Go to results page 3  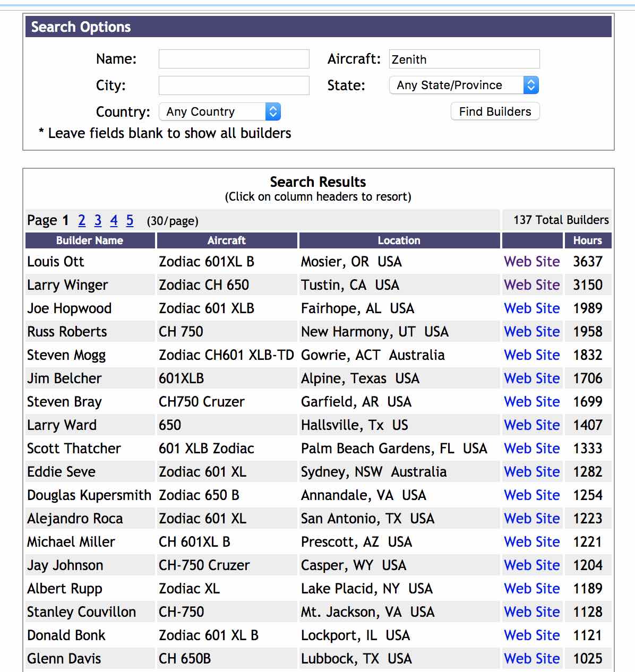[98, 220]
